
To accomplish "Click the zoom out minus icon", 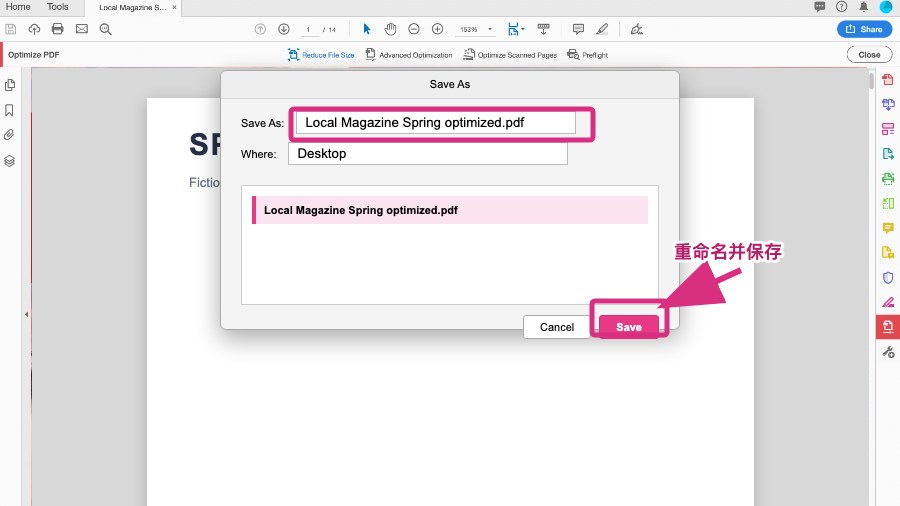I will pos(414,29).
